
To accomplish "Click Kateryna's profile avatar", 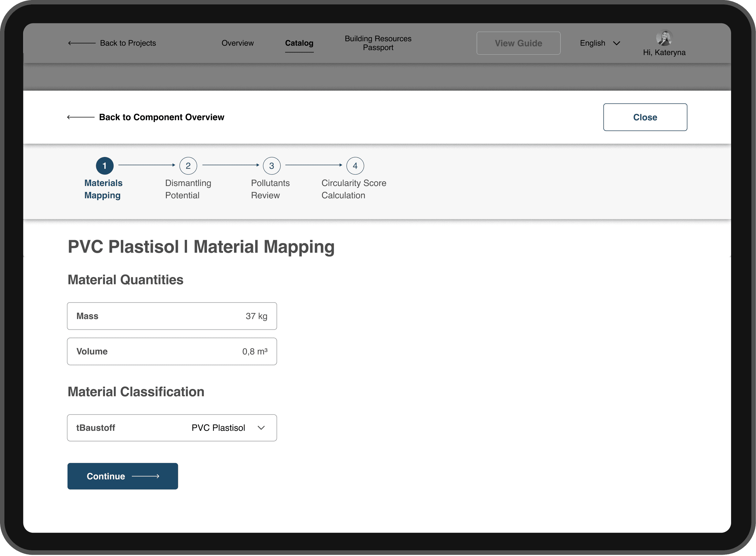I will coord(664,38).
